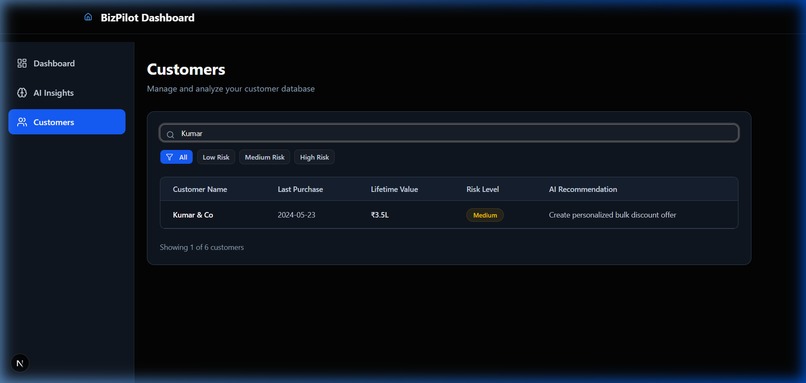Screen dimensions: 806x383
Task: Go to AI Insights in the sidebar
Action: tap(67, 93)
